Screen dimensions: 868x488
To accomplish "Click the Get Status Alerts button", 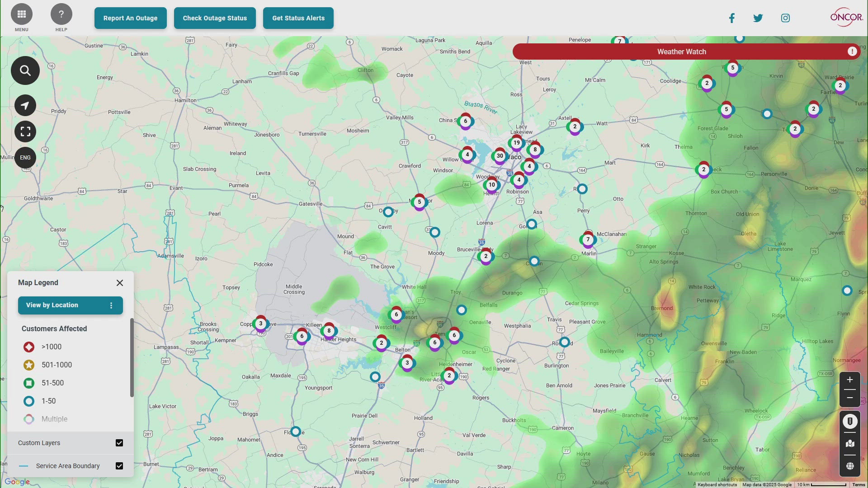I will 298,18.
